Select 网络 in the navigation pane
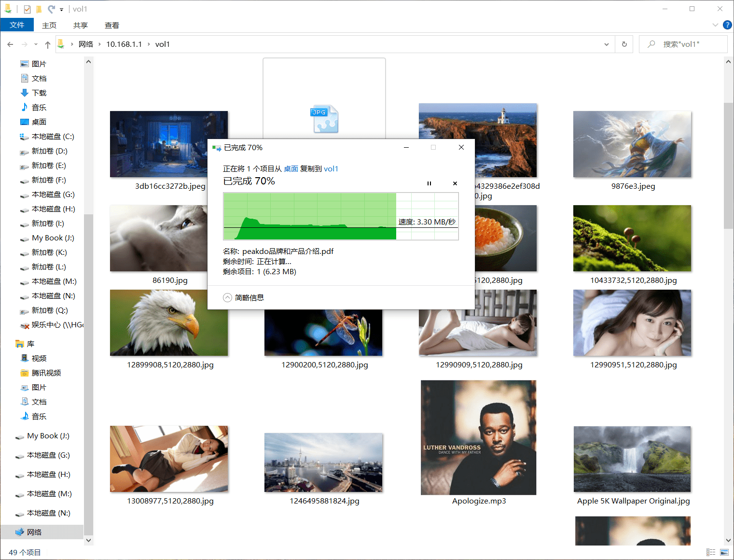 (34, 532)
